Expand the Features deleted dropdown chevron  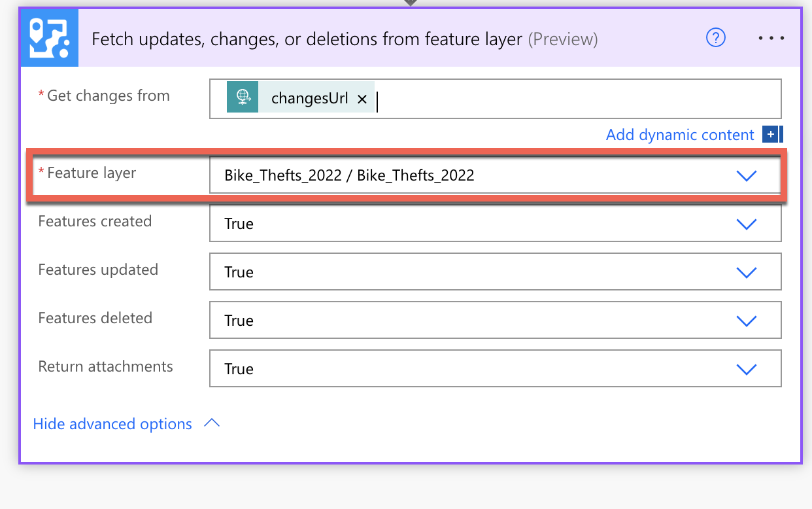coord(746,321)
